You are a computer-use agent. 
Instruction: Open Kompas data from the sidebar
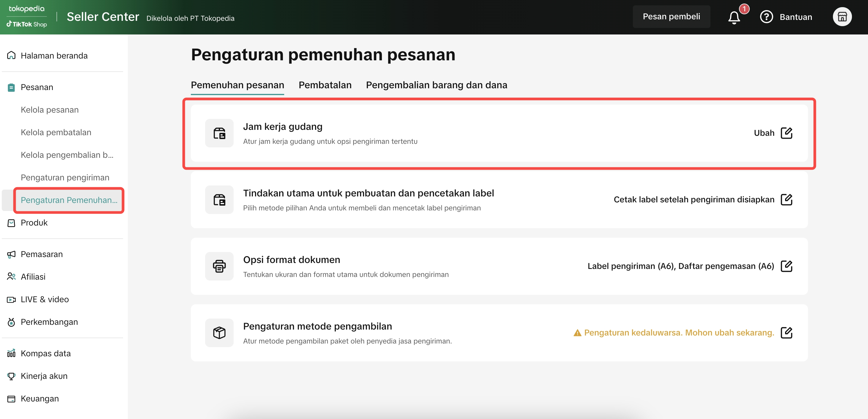coord(45,353)
